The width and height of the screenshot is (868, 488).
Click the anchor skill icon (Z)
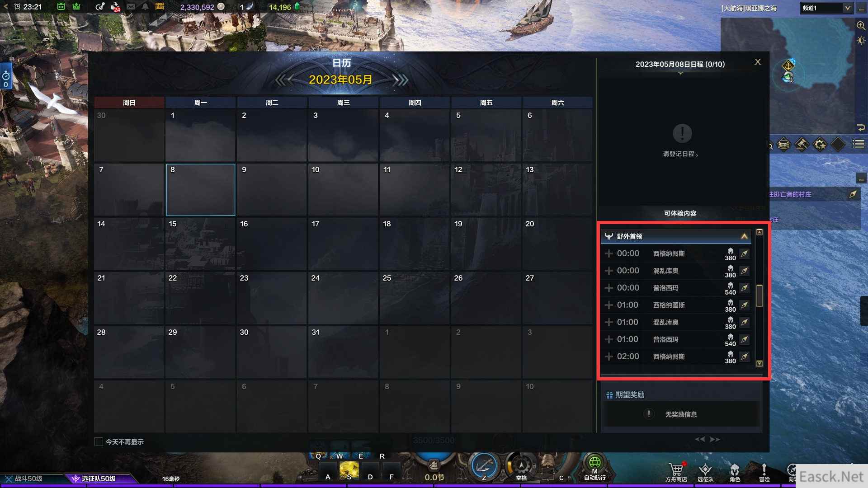point(484,466)
